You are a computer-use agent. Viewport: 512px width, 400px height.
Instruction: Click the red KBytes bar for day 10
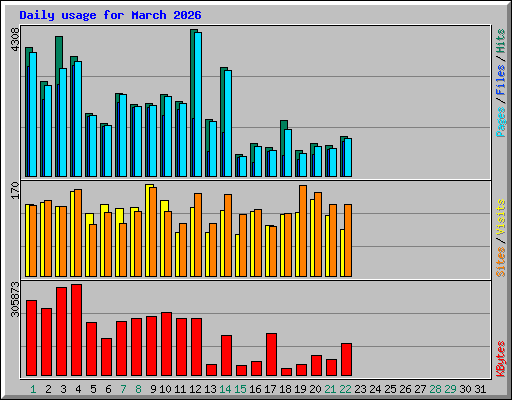[166, 344]
